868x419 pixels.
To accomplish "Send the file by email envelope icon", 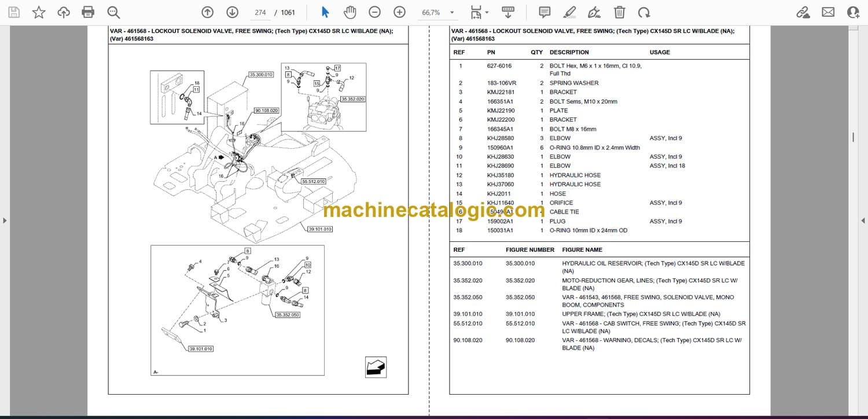I will (828, 12).
